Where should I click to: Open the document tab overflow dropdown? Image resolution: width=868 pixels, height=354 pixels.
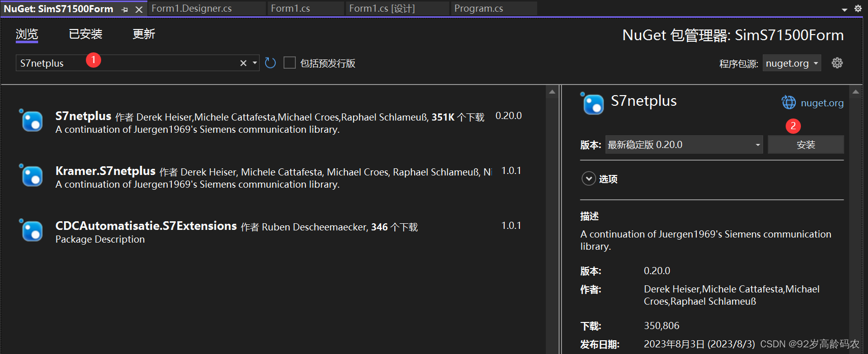[x=844, y=9]
